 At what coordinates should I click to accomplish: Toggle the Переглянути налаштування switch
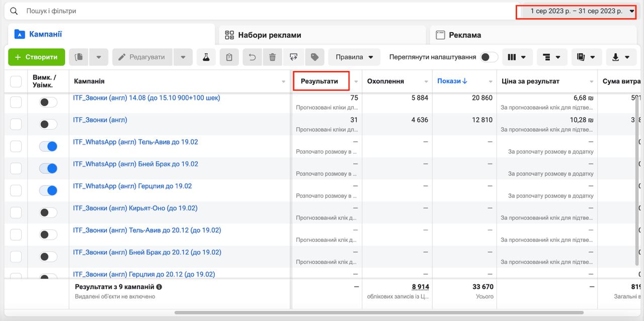click(489, 57)
